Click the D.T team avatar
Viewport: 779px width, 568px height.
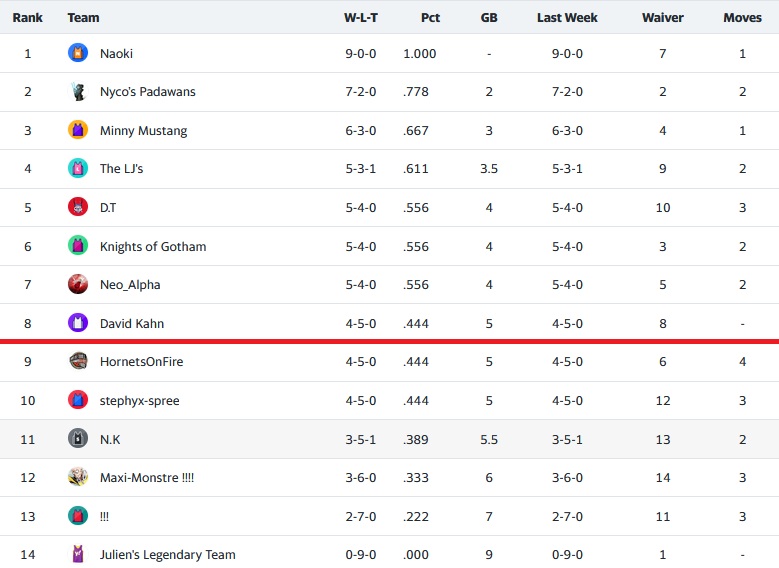tap(78, 207)
